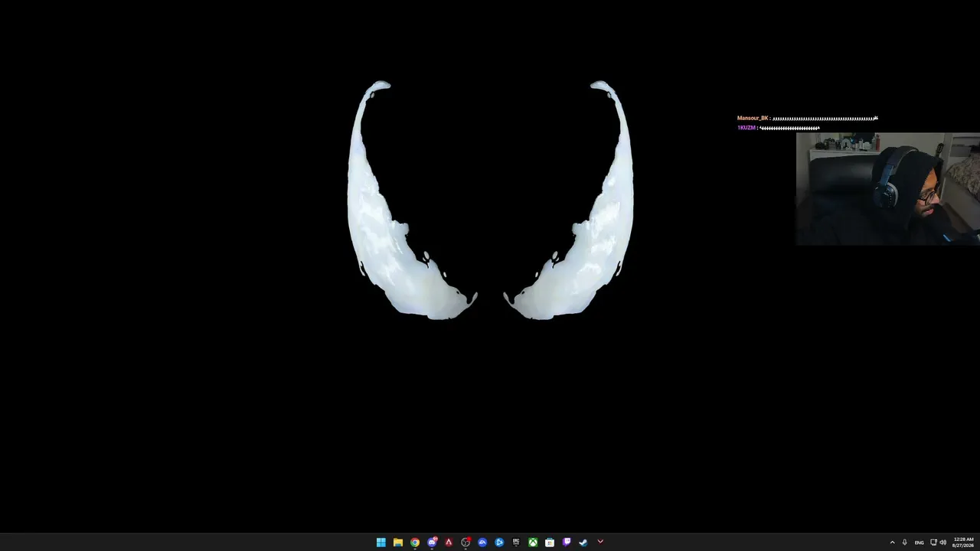Open File Explorer from the taskbar
Screen dimensions: 980x551
coord(398,543)
